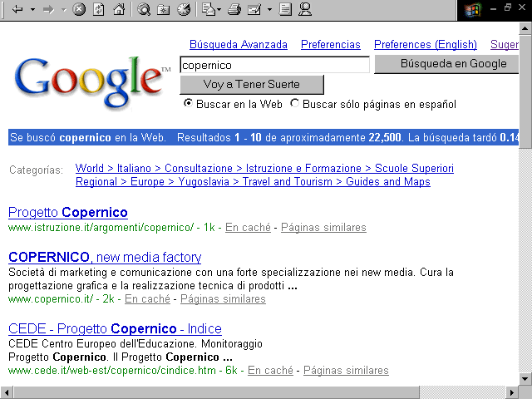Select Buscar en la Web radio option
The height and width of the screenshot is (399, 532).
[188, 103]
